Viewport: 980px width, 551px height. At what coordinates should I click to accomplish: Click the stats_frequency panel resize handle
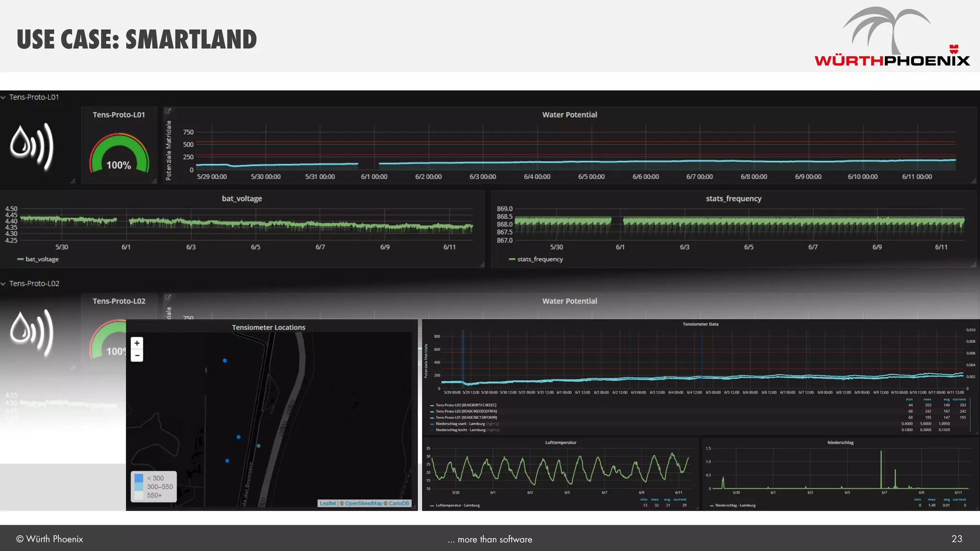pos(973,264)
